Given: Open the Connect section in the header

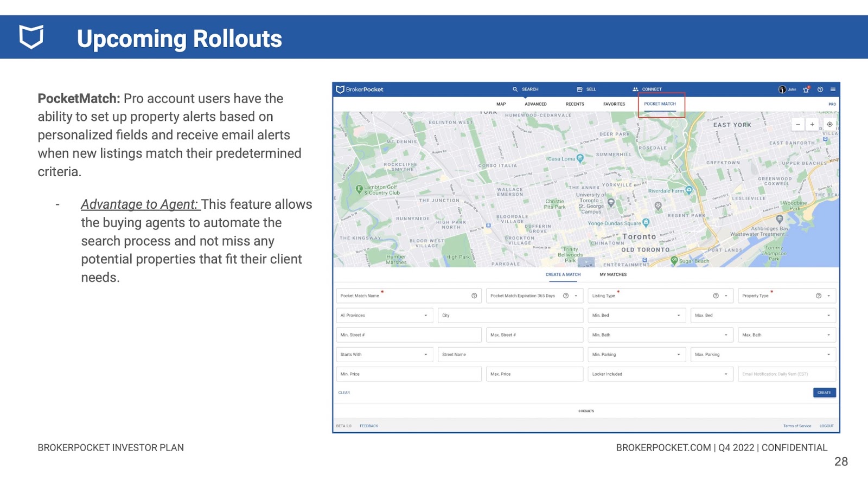Looking at the screenshot, I should [x=647, y=89].
